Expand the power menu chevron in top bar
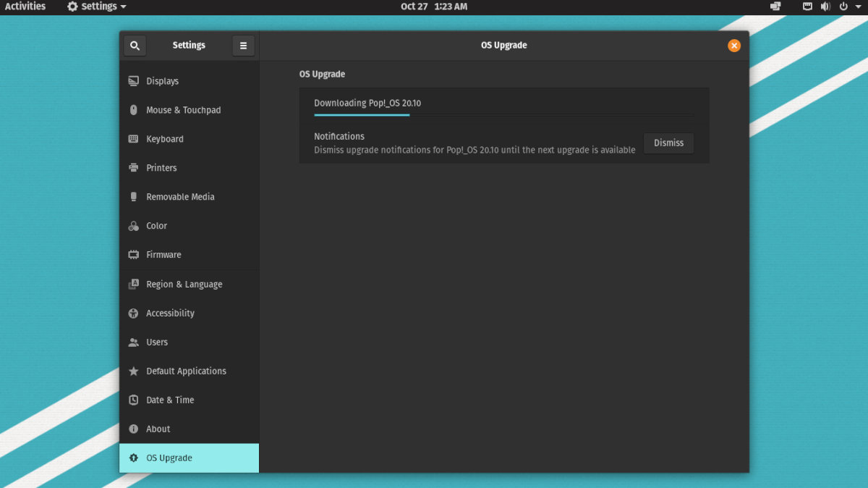The height and width of the screenshot is (488, 868). pos(858,7)
